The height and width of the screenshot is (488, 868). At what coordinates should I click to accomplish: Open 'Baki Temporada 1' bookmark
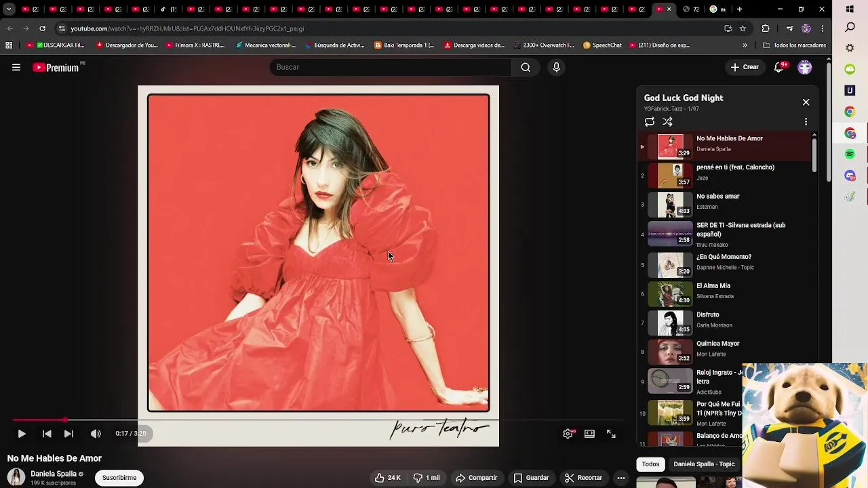tap(405, 45)
